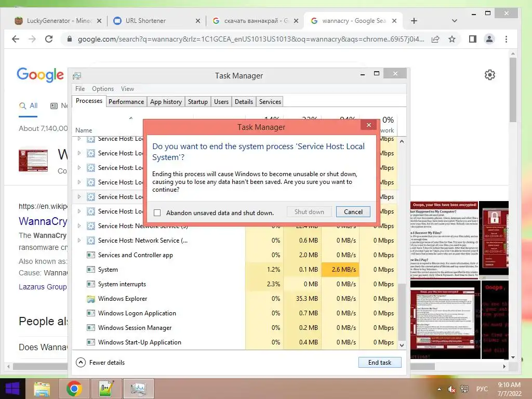Click the System process icon
This screenshot has width=532, height=399.
90,270
